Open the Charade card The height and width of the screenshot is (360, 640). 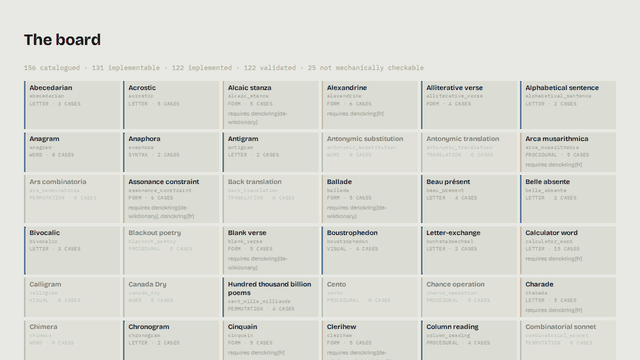568,297
